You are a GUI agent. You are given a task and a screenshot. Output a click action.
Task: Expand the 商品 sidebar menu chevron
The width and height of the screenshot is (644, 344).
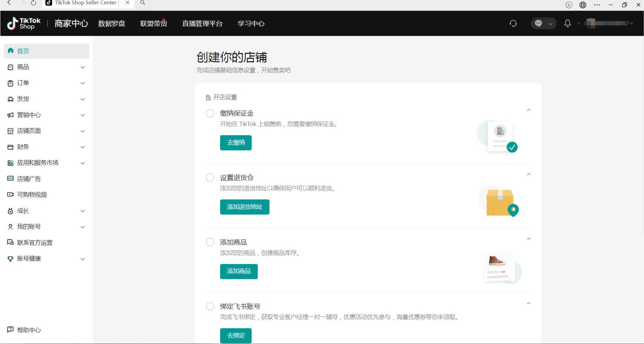coord(83,67)
